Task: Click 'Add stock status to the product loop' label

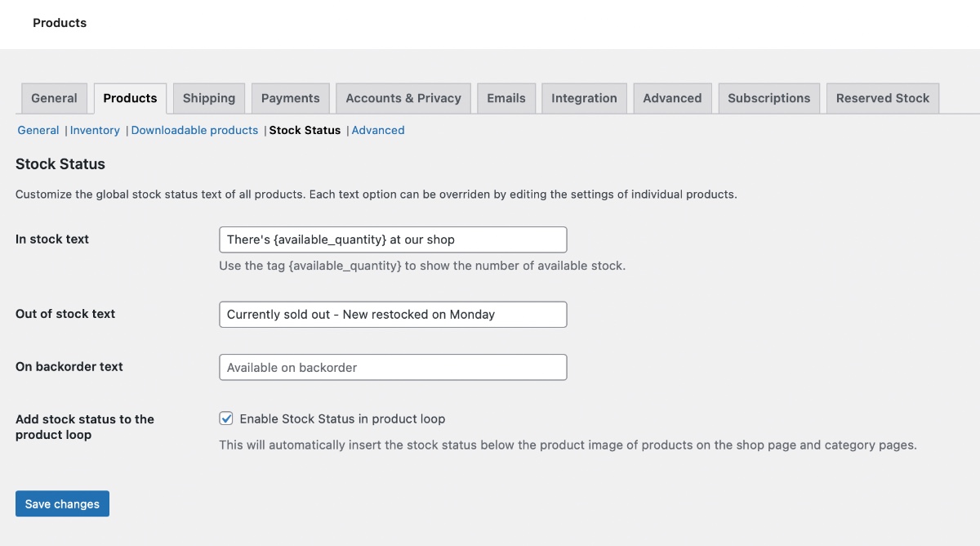Action: click(x=85, y=427)
